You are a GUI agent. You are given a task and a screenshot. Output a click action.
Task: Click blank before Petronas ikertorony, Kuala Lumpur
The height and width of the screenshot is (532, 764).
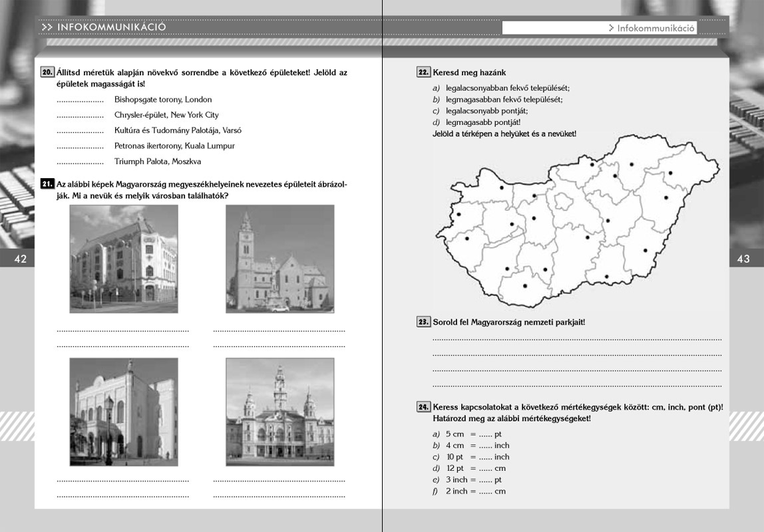click(80, 147)
